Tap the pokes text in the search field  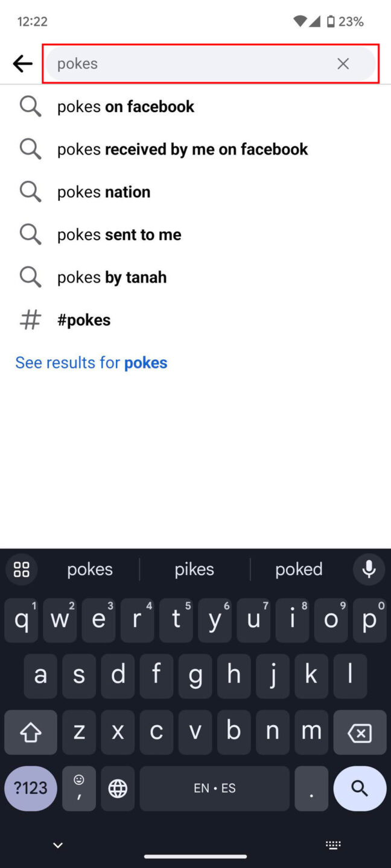click(77, 63)
